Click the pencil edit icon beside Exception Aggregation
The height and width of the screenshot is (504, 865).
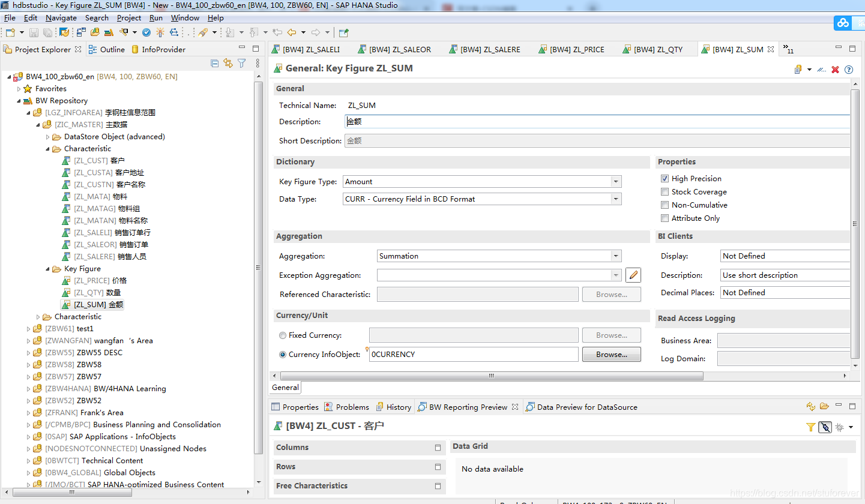[633, 275]
